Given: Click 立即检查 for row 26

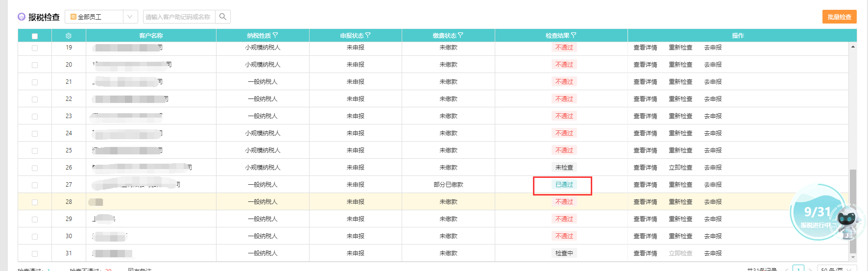Looking at the screenshot, I should 680,168.
